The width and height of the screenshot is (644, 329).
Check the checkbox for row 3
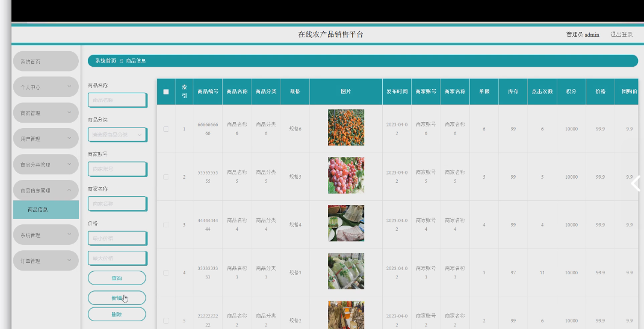click(x=166, y=225)
